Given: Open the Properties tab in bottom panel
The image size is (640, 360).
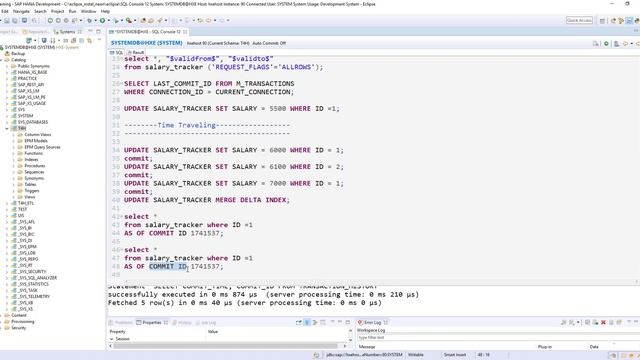Looking at the screenshot, I should coord(152,322).
